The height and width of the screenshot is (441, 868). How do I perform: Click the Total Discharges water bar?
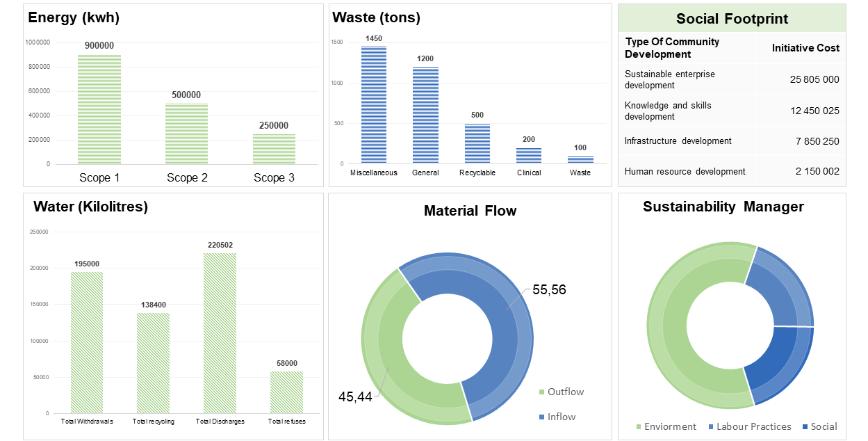[220, 332]
